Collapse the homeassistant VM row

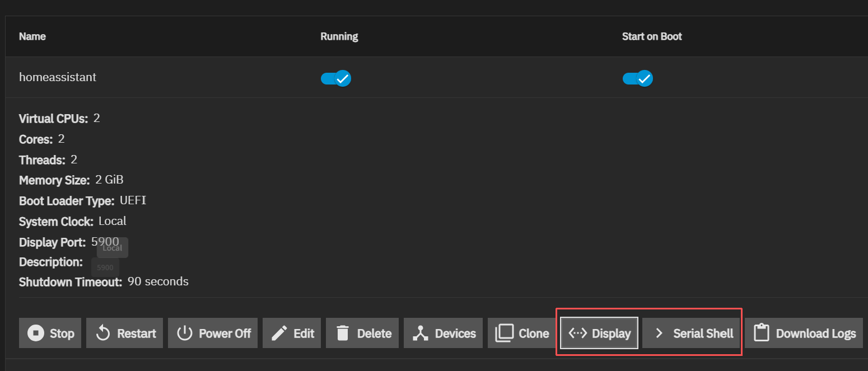pos(58,77)
